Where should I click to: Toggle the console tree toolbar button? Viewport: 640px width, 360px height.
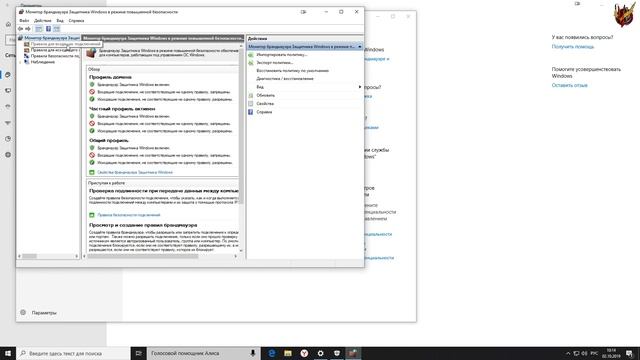click(39, 29)
